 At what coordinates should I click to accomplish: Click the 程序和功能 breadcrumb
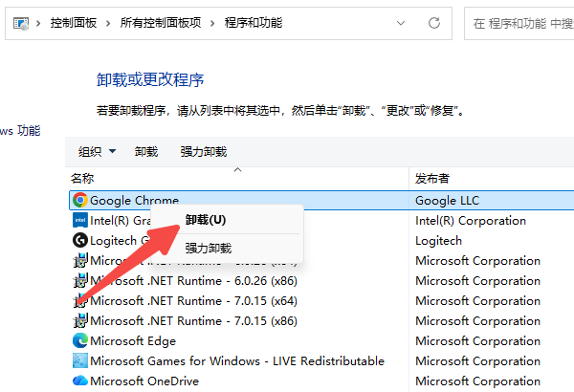(254, 23)
